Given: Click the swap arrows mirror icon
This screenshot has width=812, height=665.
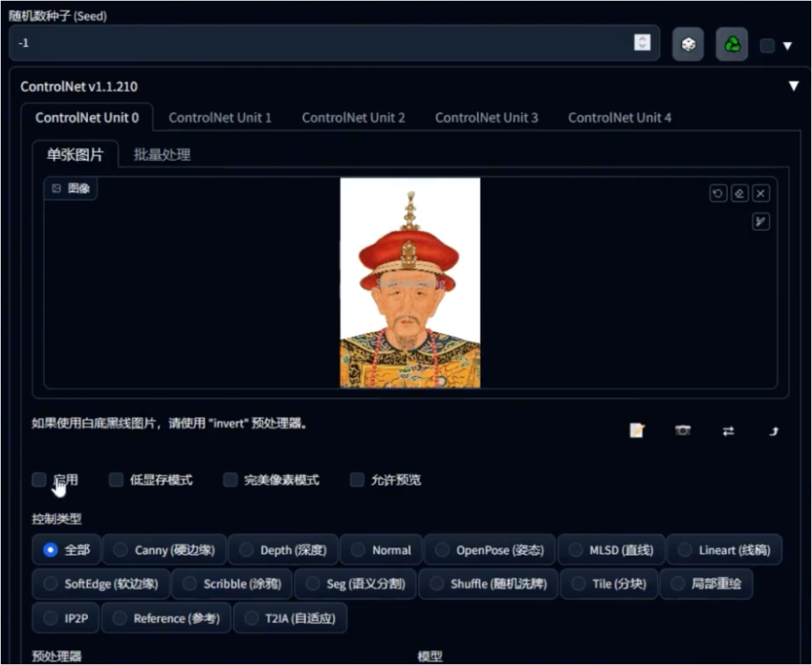Looking at the screenshot, I should 728,431.
